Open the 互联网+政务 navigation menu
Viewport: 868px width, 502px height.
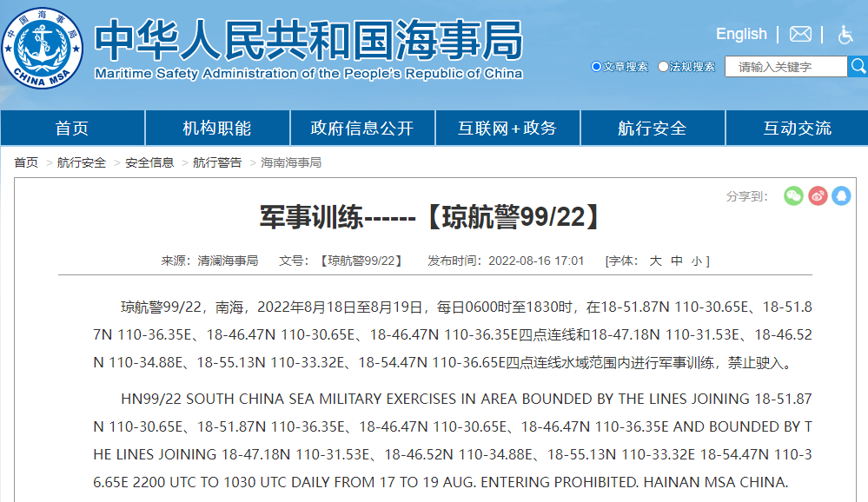click(507, 127)
